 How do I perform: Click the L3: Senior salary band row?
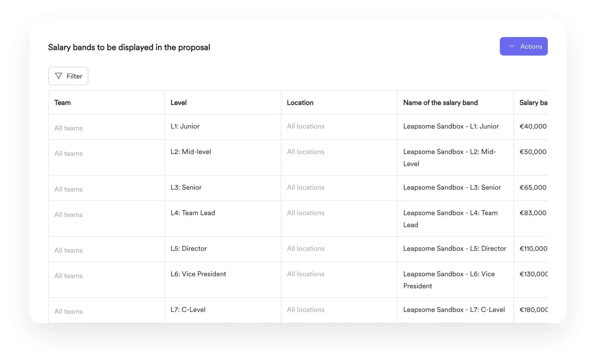coord(298,187)
